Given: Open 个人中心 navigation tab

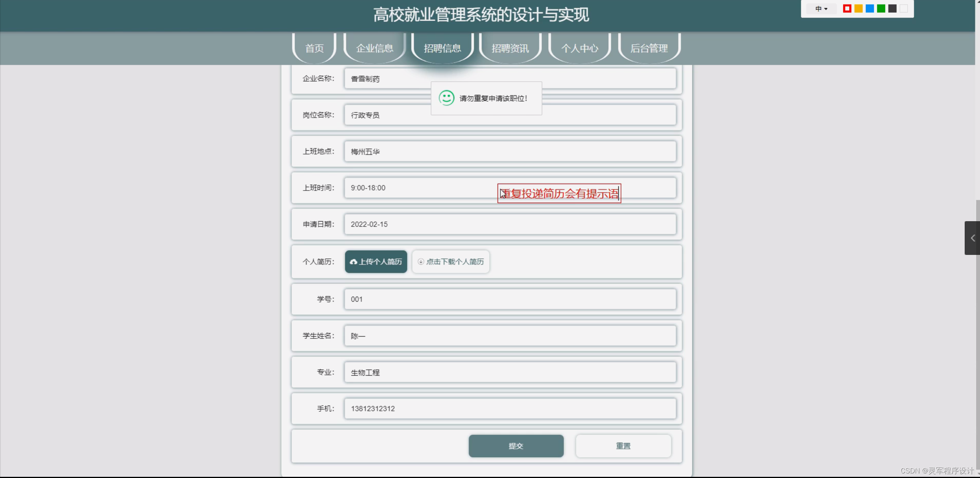Looking at the screenshot, I should pyautogui.click(x=579, y=48).
